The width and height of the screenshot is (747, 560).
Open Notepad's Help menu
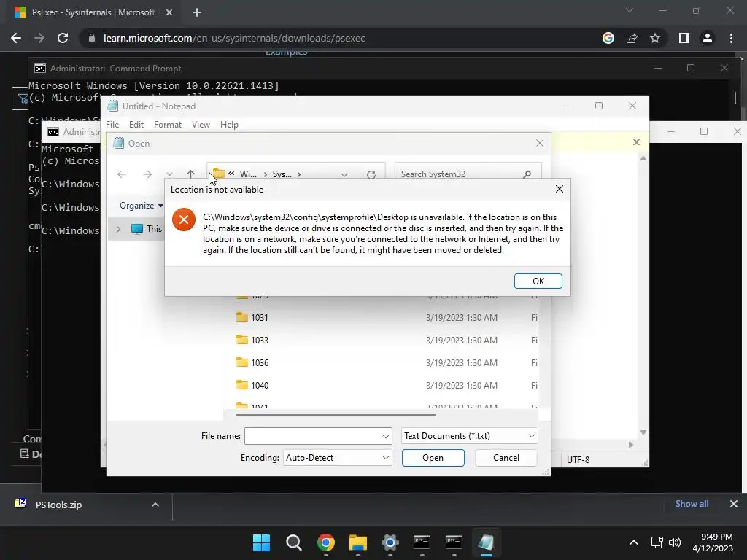pyautogui.click(x=229, y=124)
